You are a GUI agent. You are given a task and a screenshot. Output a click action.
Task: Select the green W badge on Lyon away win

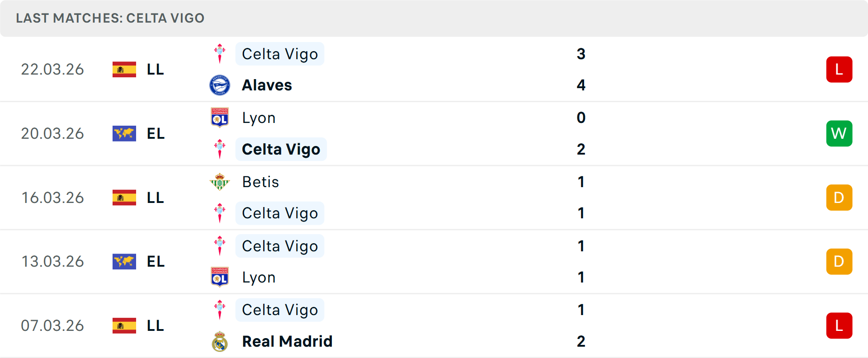pos(839,133)
